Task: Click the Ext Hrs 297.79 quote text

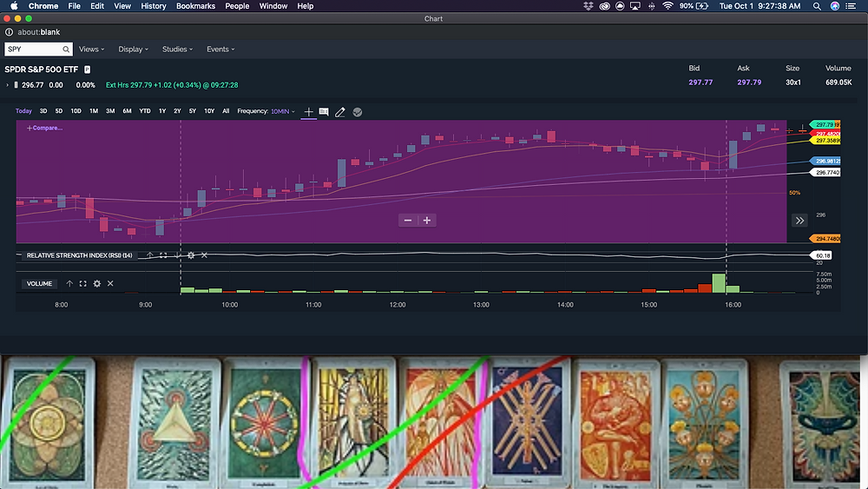Action: tap(172, 85)
